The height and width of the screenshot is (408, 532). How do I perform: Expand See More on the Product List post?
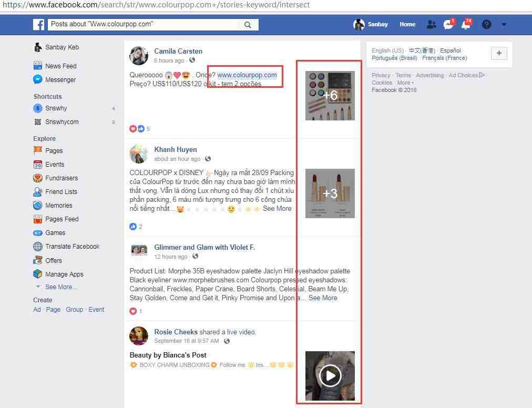point(323,298)
